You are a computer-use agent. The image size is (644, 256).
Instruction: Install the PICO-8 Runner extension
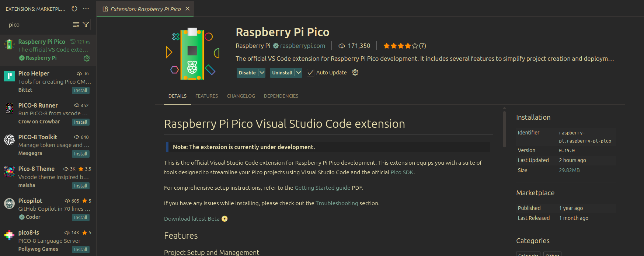point(80,122)
